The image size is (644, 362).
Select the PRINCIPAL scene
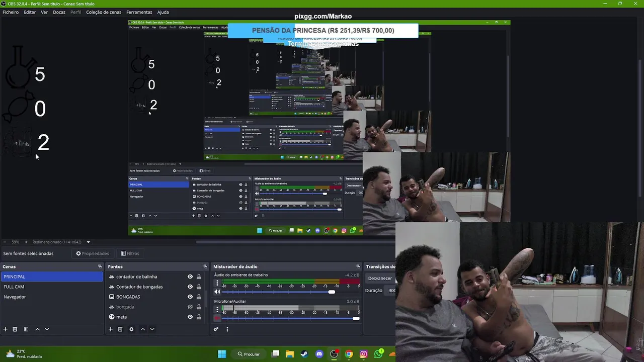[x=51, y=277]
